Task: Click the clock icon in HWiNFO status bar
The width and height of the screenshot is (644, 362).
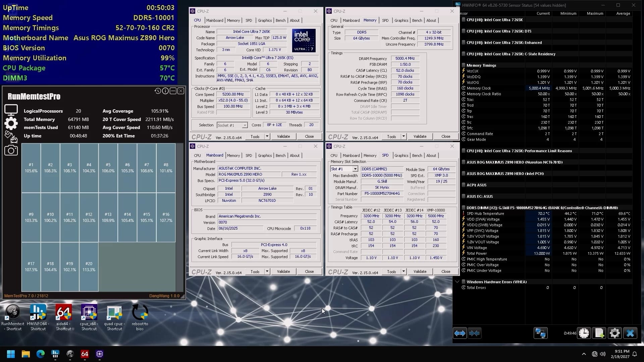Action: pyautogui.click(x=584, y=333)
